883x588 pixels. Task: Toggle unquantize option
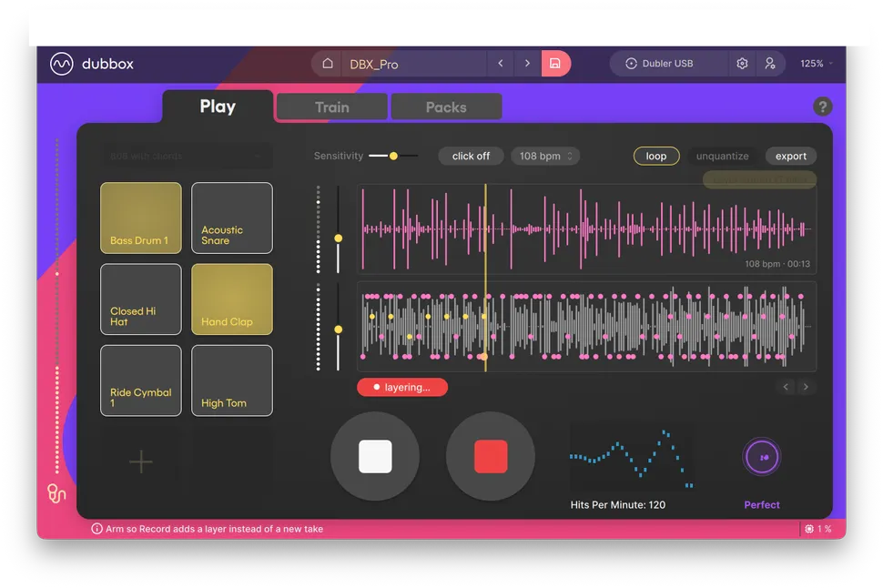click(x=722, y=156)
